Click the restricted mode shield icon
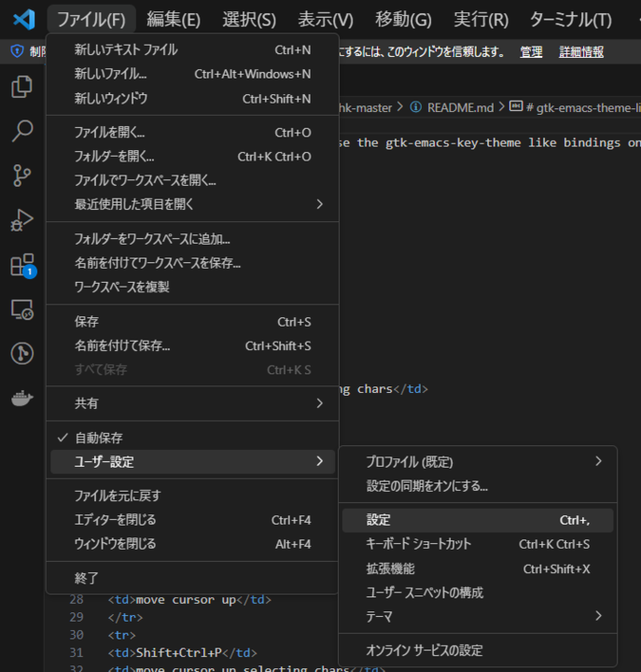641x672 pixels. 17,51
